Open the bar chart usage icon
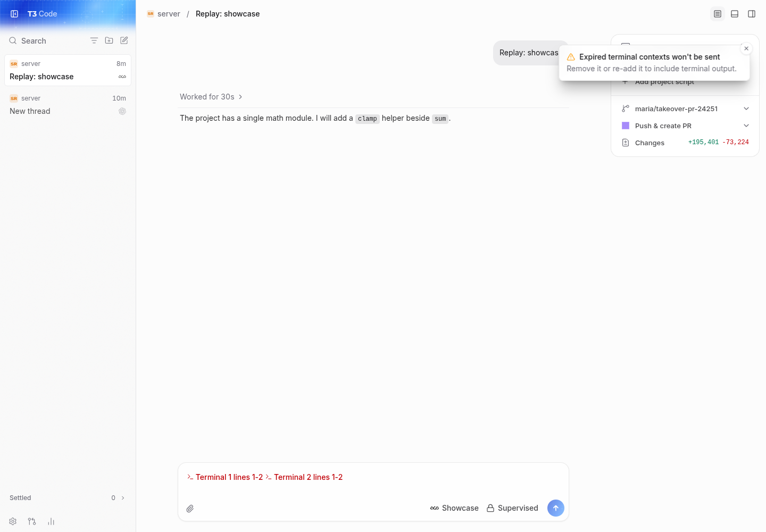The image size is (766, 532). [x=51, y=521]
